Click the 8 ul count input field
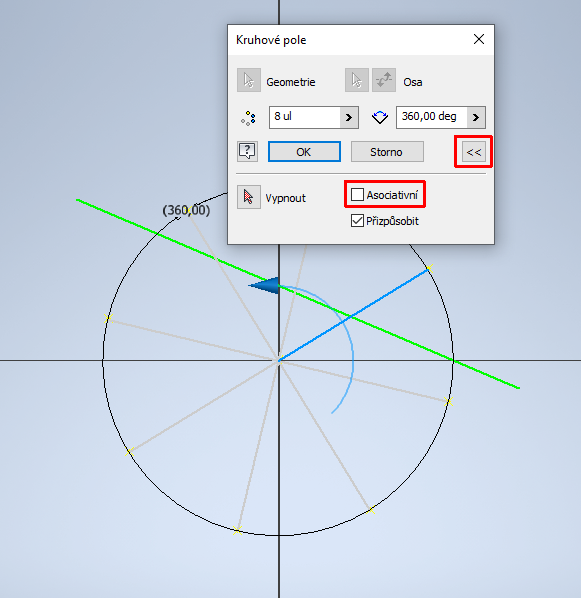581x598 pixels. tap(304, 117)
